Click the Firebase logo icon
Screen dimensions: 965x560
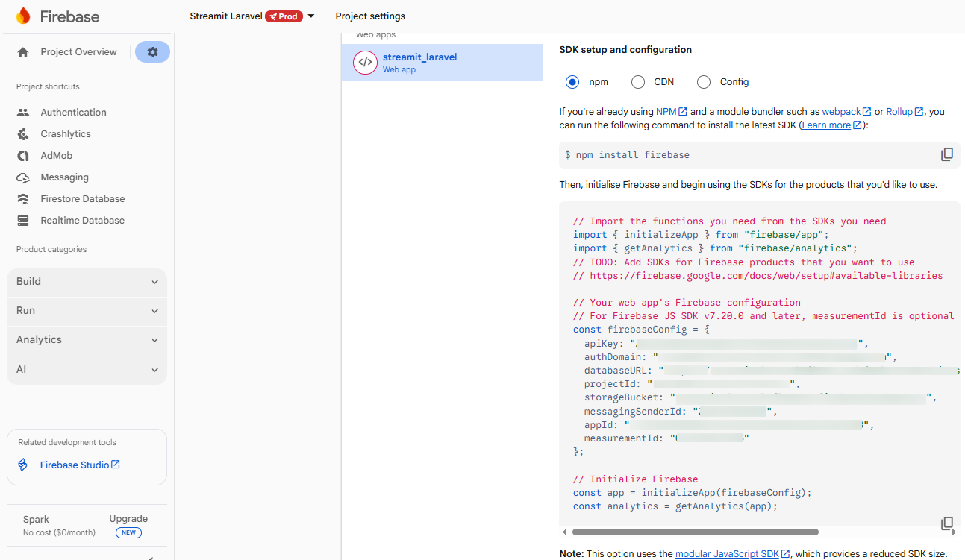(23, 16)
